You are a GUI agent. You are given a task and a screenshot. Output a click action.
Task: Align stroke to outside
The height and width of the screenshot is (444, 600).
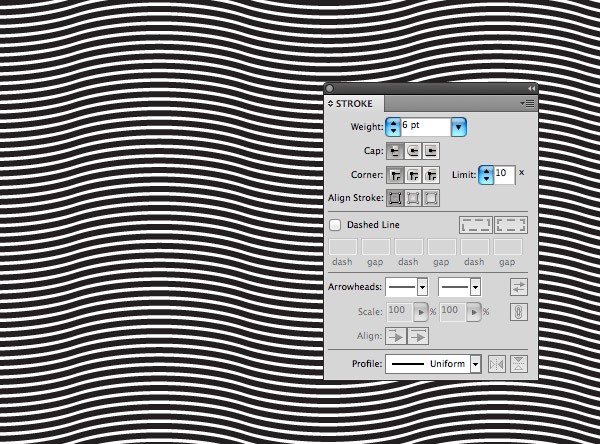(x=431, y=198)
